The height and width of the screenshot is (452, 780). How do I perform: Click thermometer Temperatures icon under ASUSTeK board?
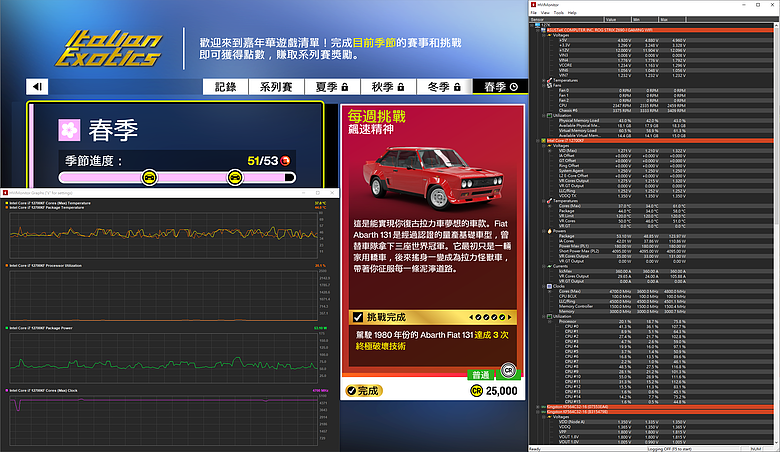pos(550,80)
